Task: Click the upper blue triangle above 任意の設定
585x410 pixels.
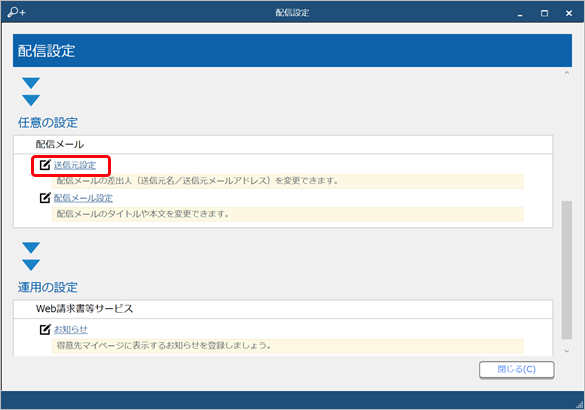Action: click(x=31, y=83)
